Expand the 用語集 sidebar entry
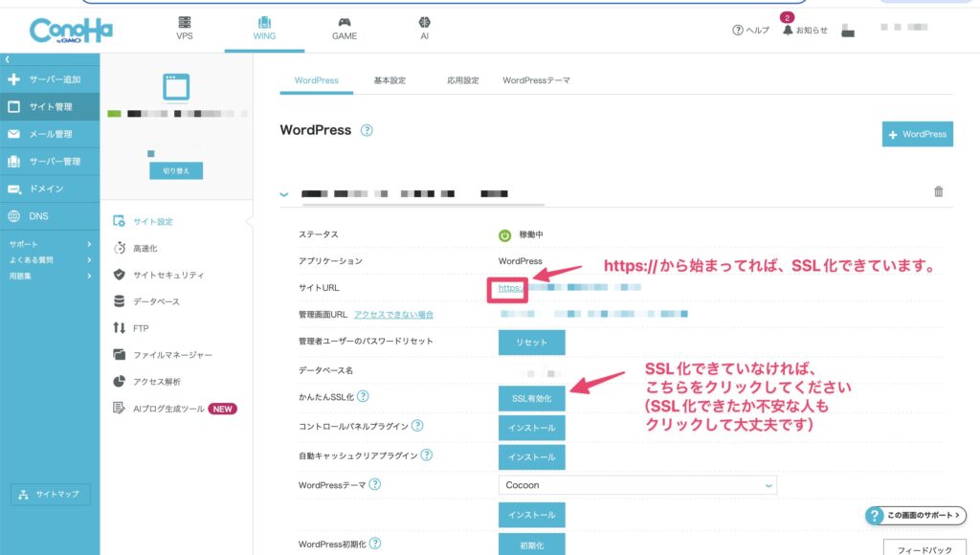This screenshot has height=555, width=980. [x=50, y=276]
